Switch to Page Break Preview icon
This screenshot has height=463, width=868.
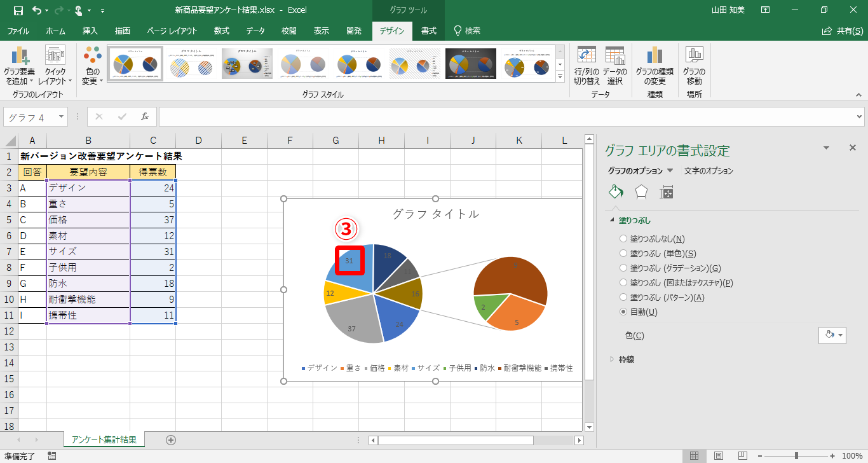coord(742,455)
